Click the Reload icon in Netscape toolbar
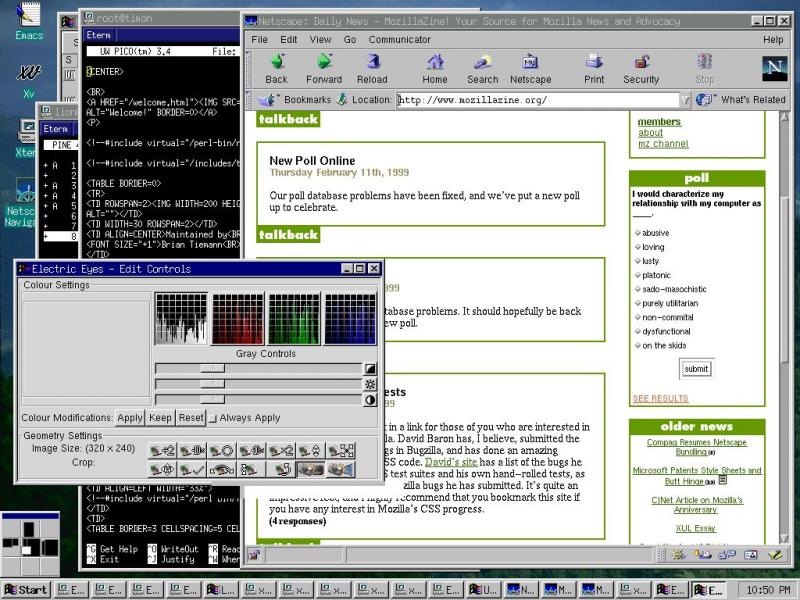Image resolution: width=800 pixels, height=600 pixels. point(372,67)
